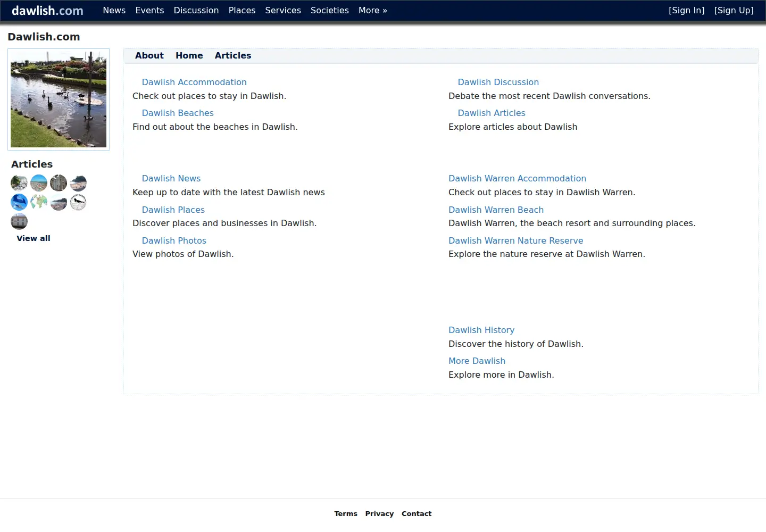Screen dimensions: 766x532
Task: Open the Dawlish News link
Action: point(171,178)
